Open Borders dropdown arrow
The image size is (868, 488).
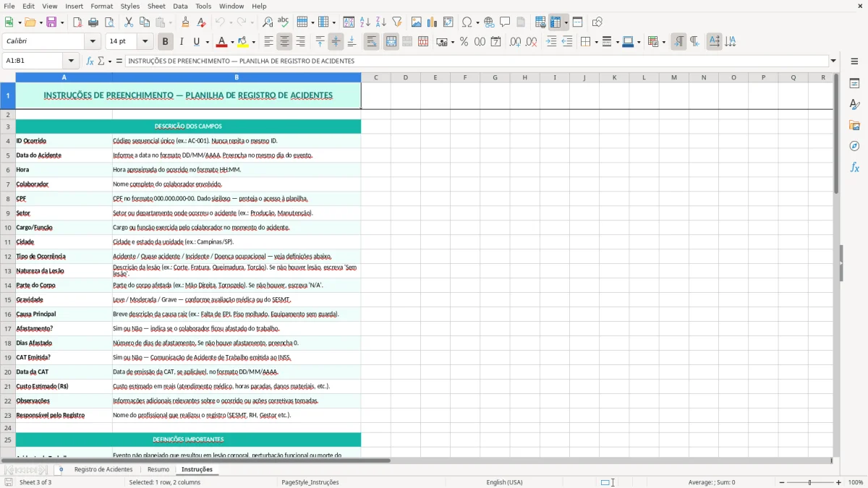point(595,42)
